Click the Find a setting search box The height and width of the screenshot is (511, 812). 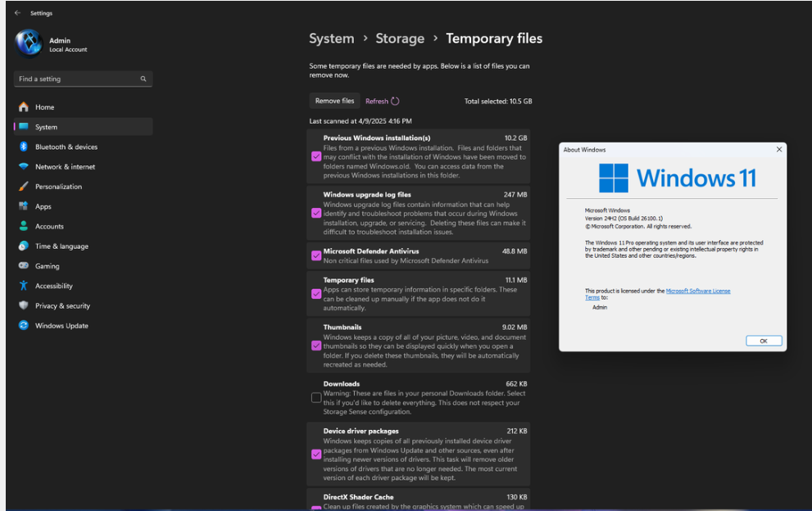pos(84,79)
